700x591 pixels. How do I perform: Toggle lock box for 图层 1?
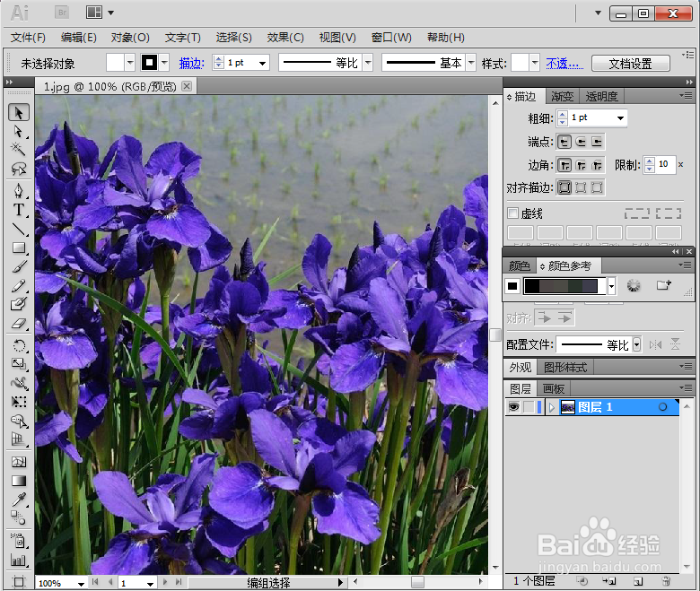[529, 407]
